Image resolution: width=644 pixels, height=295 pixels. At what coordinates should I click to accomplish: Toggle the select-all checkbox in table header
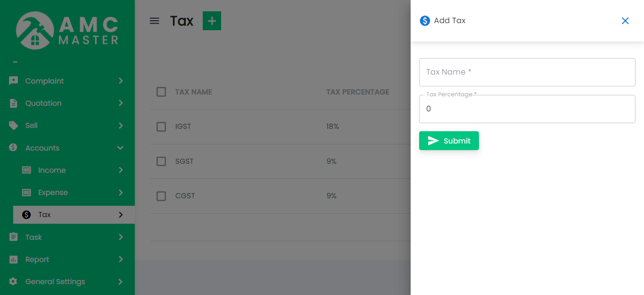pos(161,92)
